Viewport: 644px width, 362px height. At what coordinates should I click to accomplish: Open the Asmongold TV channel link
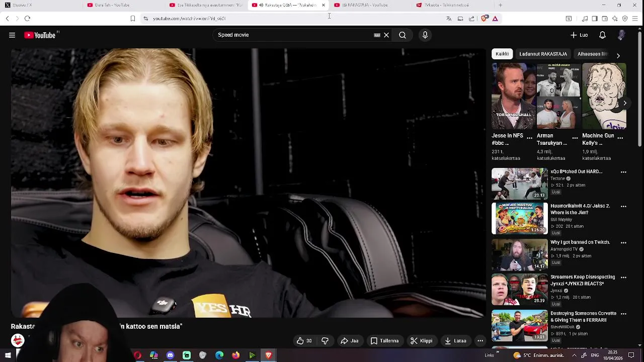click(x=565, y=249)
